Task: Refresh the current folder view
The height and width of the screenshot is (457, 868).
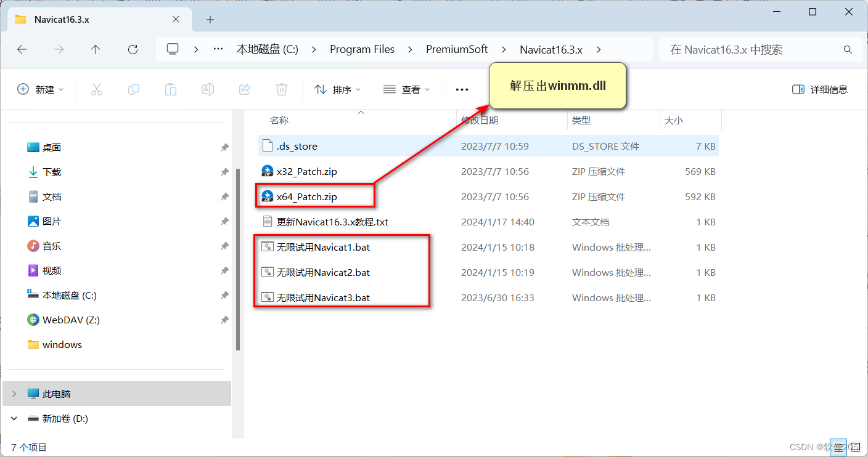Action: 133,50
